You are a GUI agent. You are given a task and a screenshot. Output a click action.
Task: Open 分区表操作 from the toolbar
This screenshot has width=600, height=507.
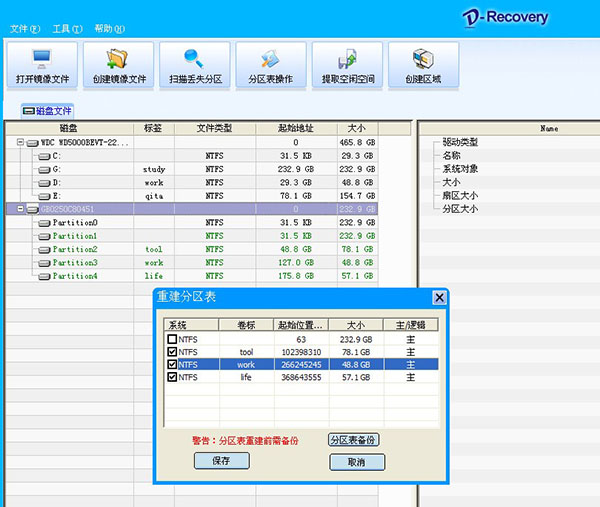[270, 64]
